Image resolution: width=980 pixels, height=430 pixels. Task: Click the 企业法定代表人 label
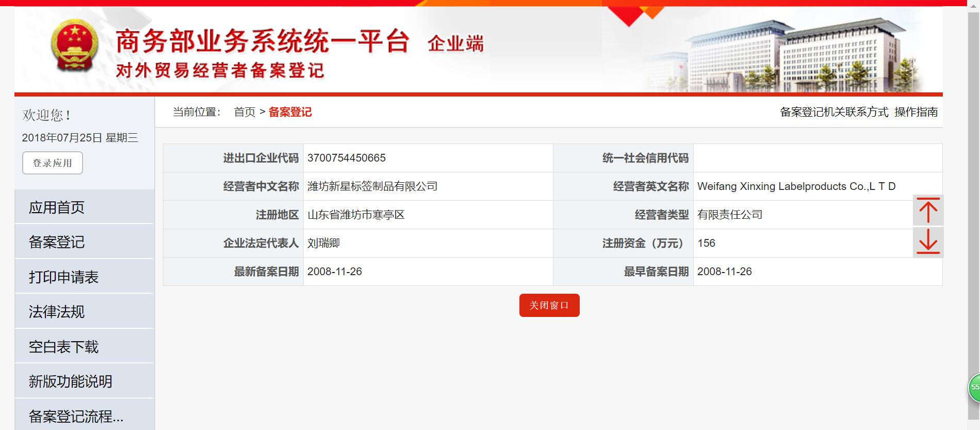point(261,243)
